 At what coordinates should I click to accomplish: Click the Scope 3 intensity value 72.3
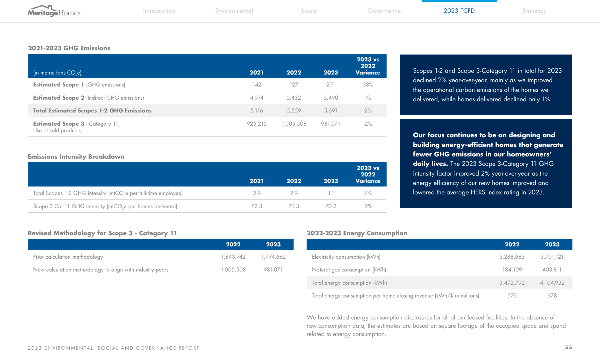tap(257, 206)
